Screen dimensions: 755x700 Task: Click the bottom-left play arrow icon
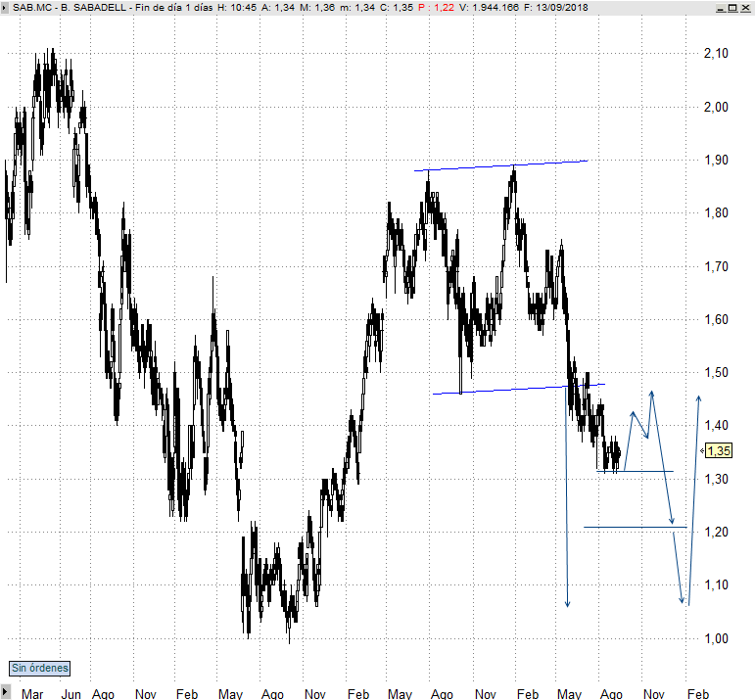click(5, 693)
